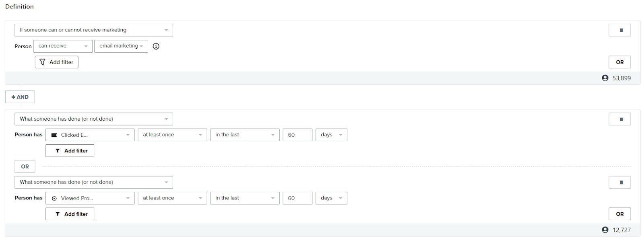
Task: Add filter to the marketing consent condition
Action: (x=56, y=62)
